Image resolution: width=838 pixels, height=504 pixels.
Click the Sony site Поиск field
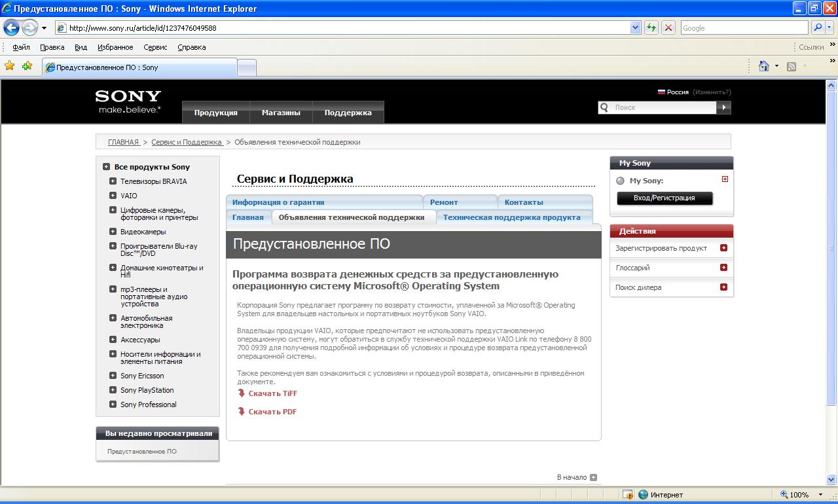point(663,107)
